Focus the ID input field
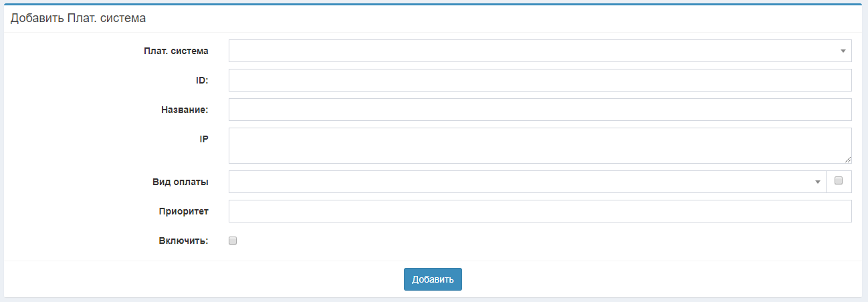The width and height of the screenshot is (868, 302). click(540, 80)
